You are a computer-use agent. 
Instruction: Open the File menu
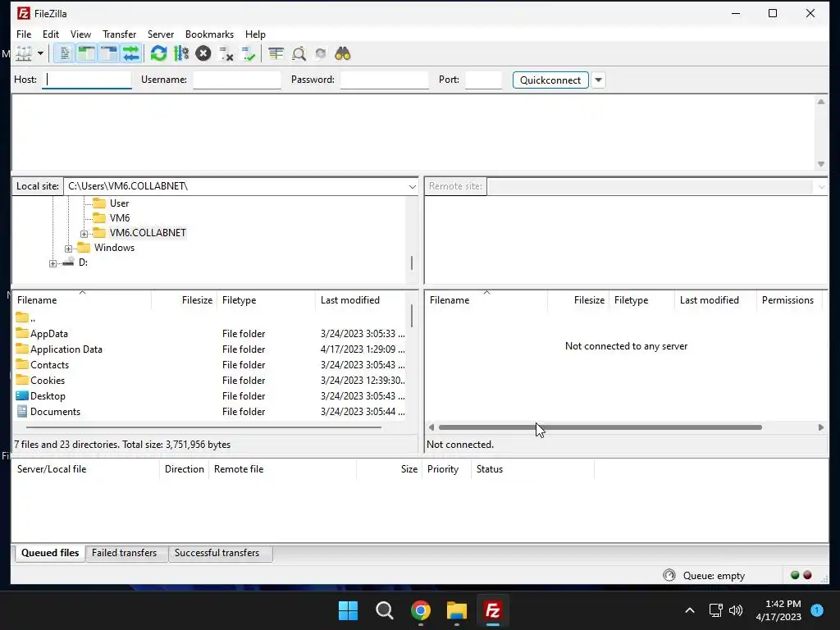[x=24, y=34]
